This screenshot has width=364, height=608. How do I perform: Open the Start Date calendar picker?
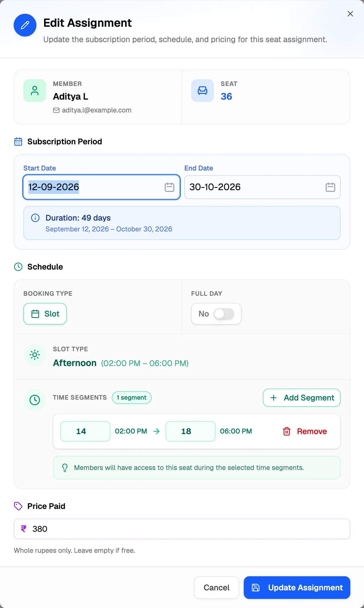click(x=169, y=187)
